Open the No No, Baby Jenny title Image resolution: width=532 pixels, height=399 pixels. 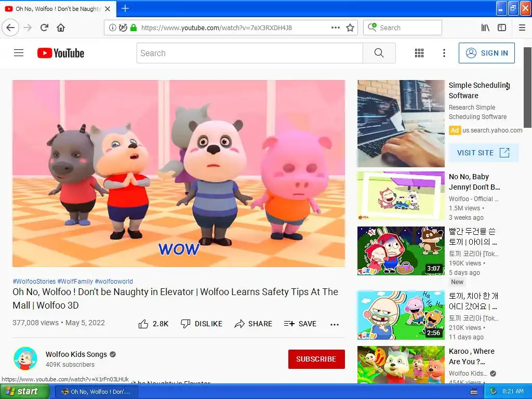(474, 182)
